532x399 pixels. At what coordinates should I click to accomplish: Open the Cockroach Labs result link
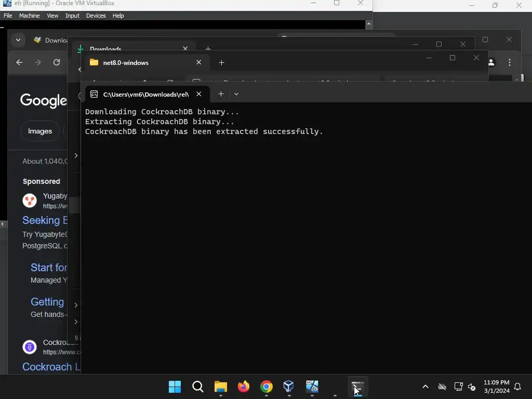51,367
